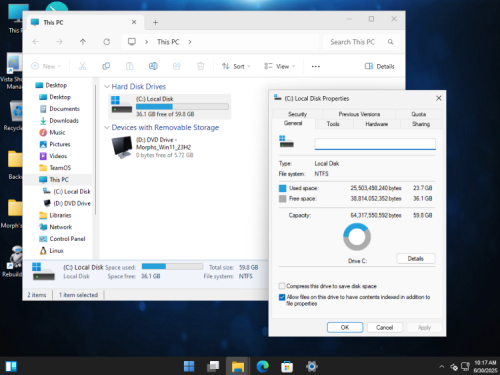This screenshot has width=500, height=375.
Task: Switch to the Quota tab
Action: coord(419,114)
